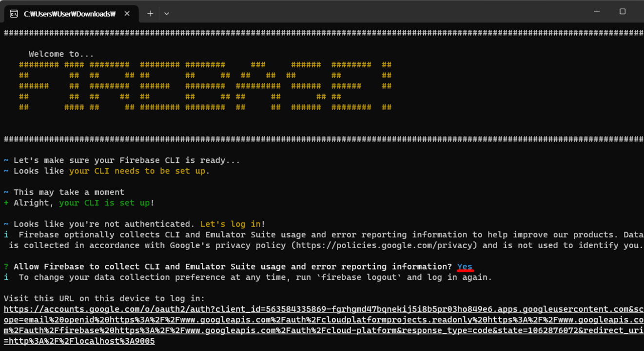Click the 'Let's log in!' text
The width and height of the screenshot is (644, 351).
233,224
